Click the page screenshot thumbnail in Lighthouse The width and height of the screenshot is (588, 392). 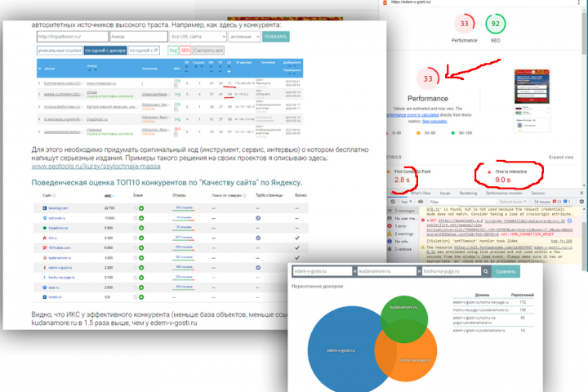532,100
